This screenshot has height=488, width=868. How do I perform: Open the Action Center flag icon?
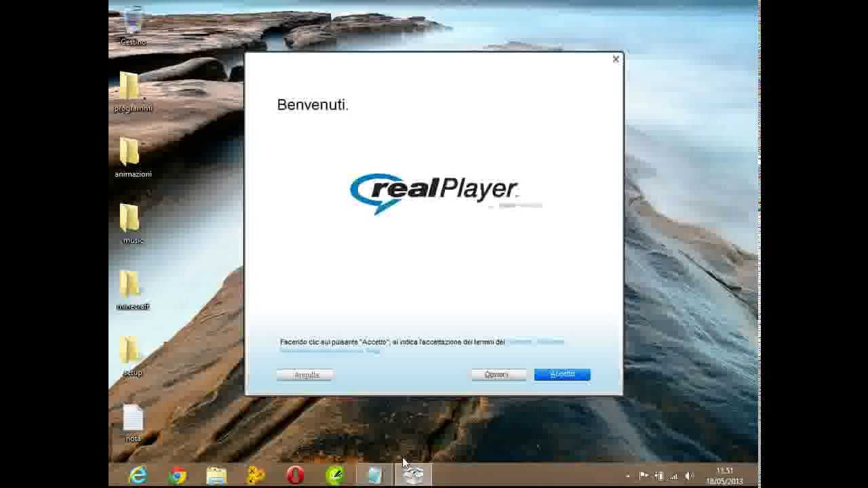pos(644,476)
